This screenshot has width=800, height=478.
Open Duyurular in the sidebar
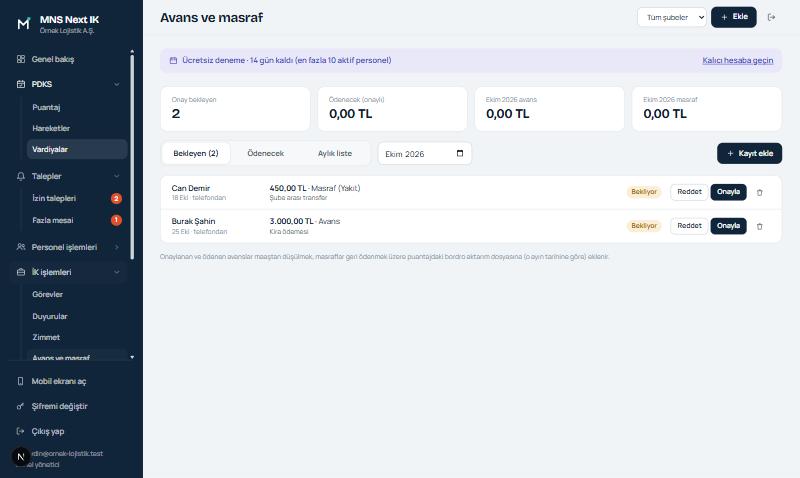[x=77, y=316]
